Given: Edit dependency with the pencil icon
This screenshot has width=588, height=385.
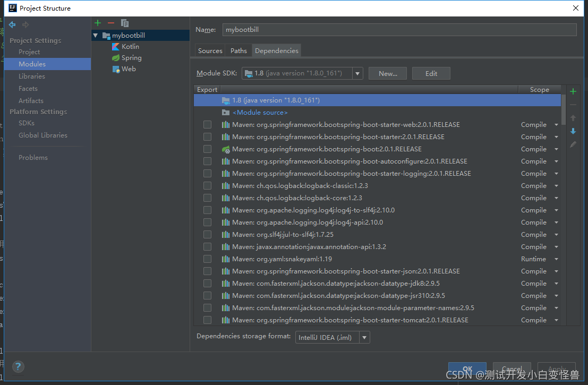Looking at the screenshot, I should [573, 144].
